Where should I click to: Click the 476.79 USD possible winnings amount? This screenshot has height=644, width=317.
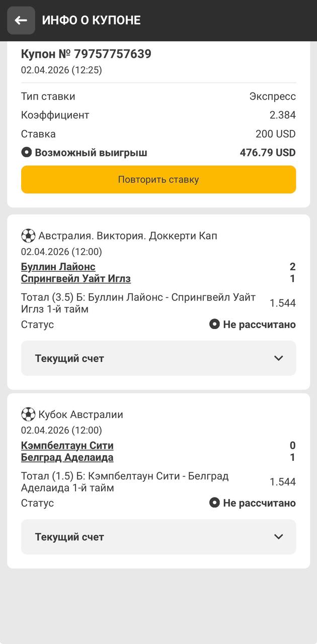(x=268, y=152)
